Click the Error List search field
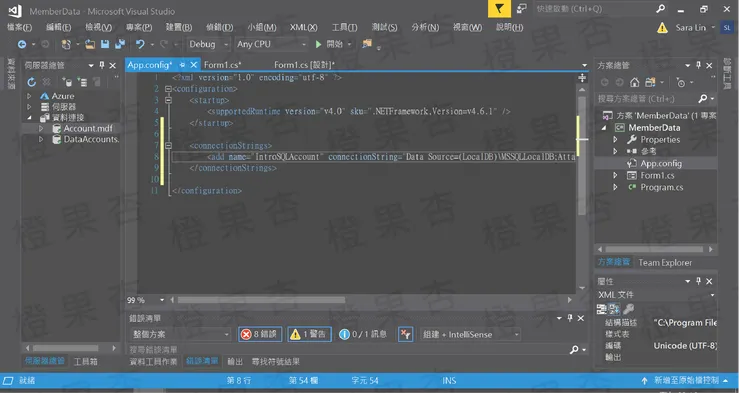The width and height of the screenshot is (740, 393). 347,350
